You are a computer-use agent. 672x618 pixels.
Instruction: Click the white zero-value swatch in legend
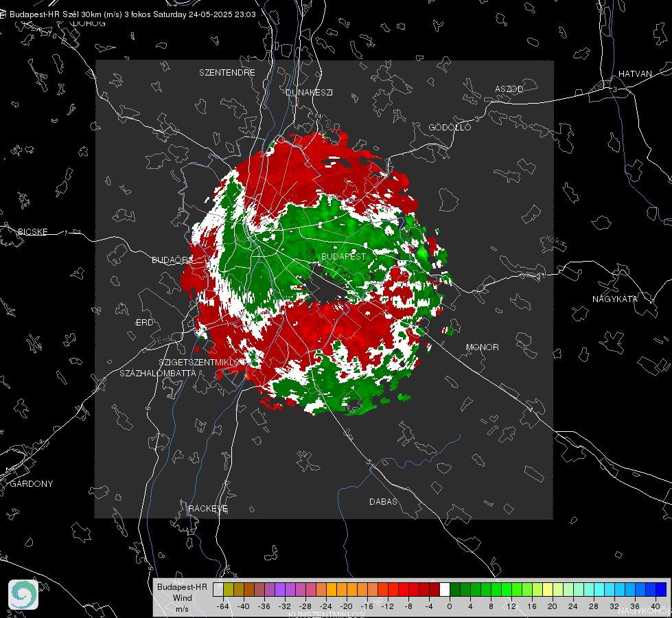coord(445,590)
